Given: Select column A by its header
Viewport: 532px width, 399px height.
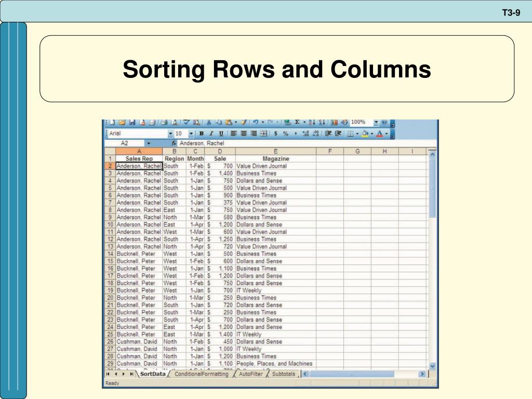Looking at the screenshot, I should click(139, 151).
